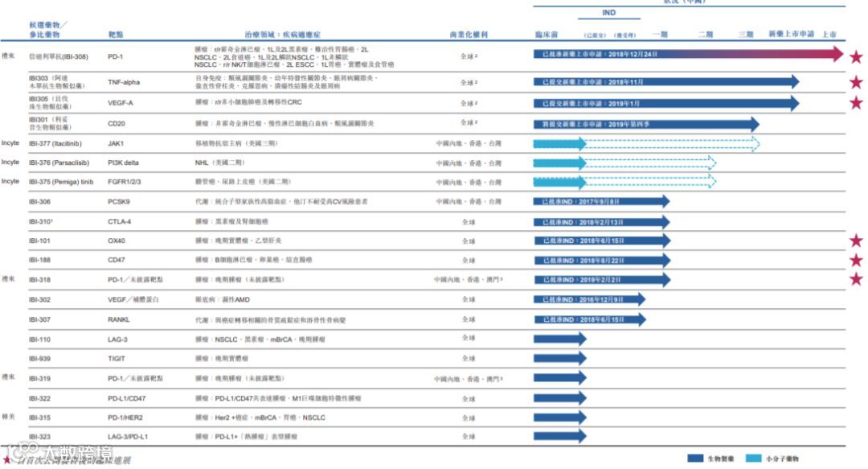Viewport: 868px width, 469px height.
Task: Click the light blue arrow for IBI-375
Action: (x=559, y=182)
